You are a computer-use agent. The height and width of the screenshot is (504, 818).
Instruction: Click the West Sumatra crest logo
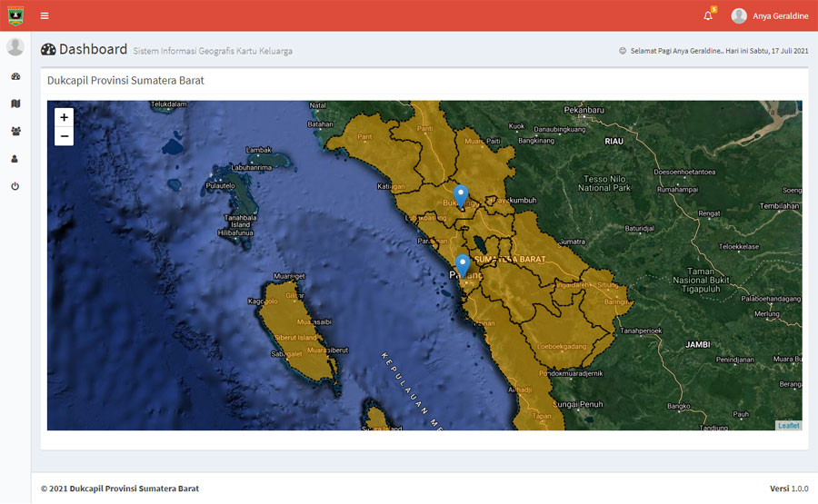(x=15, y=15)
